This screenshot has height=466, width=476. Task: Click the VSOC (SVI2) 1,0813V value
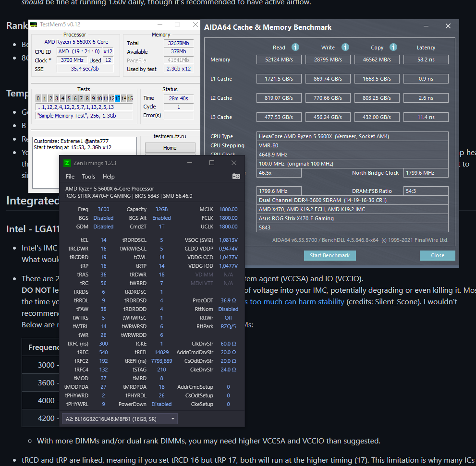[228, 240]
